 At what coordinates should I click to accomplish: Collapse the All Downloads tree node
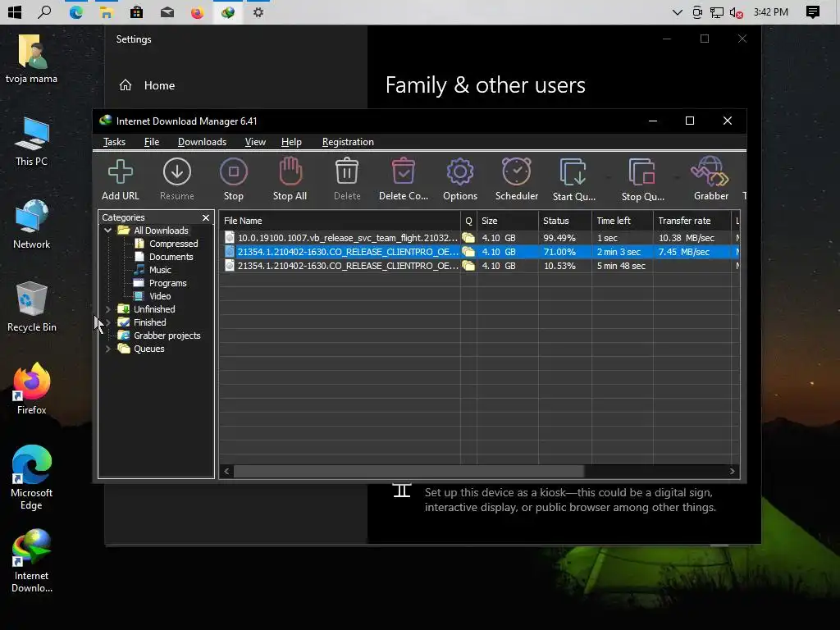(x=108, y=231)
